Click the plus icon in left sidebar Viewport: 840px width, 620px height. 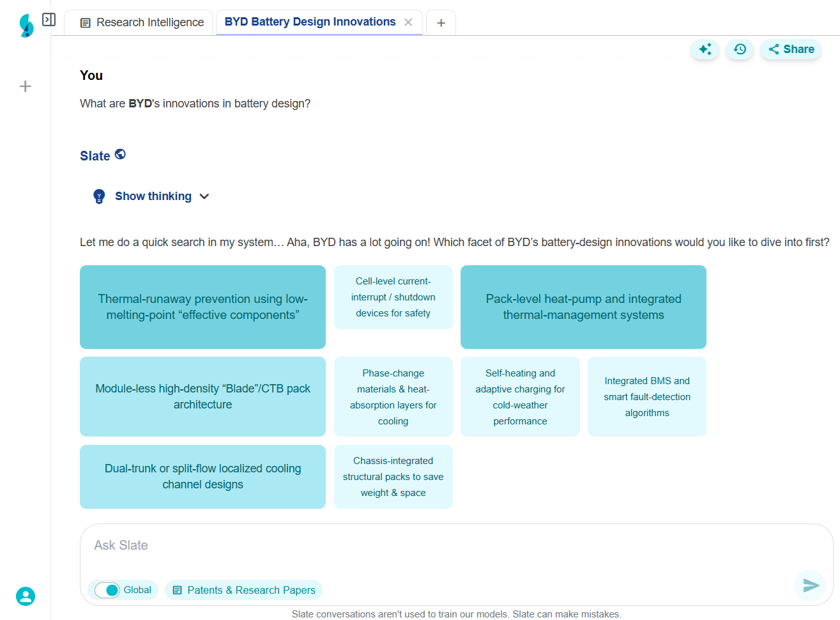(26, 86)
